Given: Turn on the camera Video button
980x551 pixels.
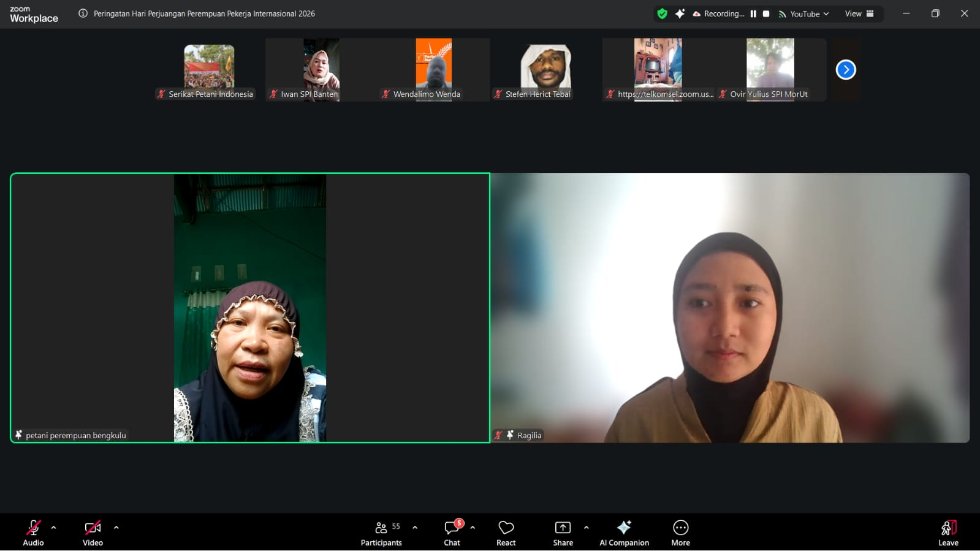Looking at the screenshot, I should coord(93,533).
